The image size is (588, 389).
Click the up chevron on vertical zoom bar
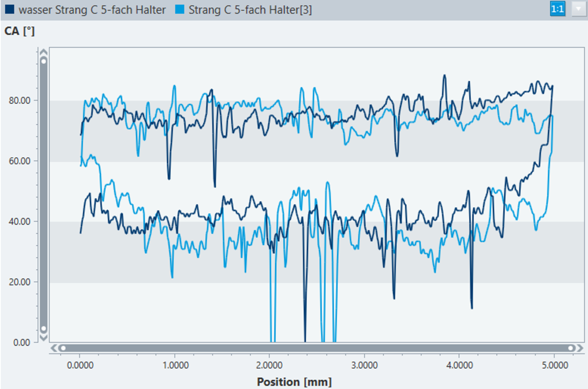[x=43, y=52]
